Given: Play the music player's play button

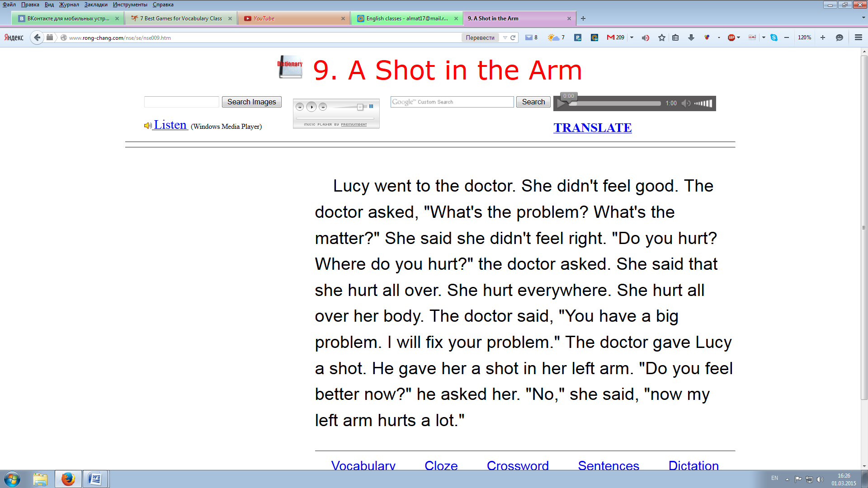Looking at the screenshot, I should pos(311,107).
